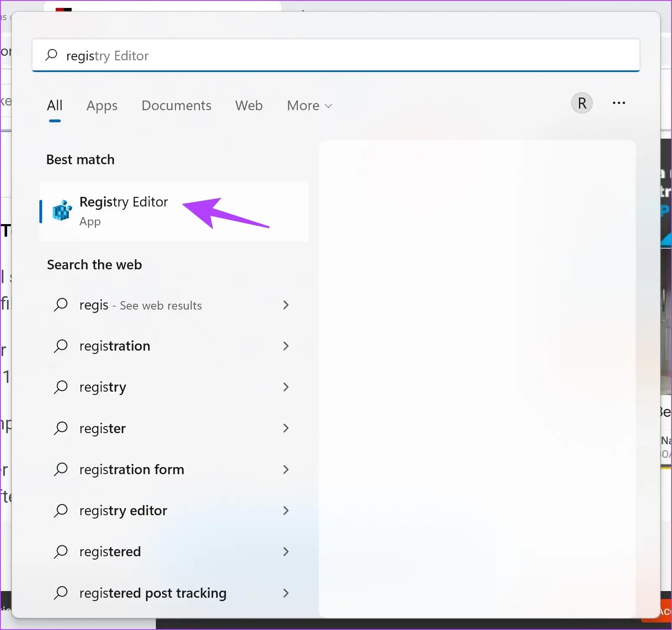Expand the 'regis' web result chevron
This screenshot has width=672, height=630.
click(286, 305)
